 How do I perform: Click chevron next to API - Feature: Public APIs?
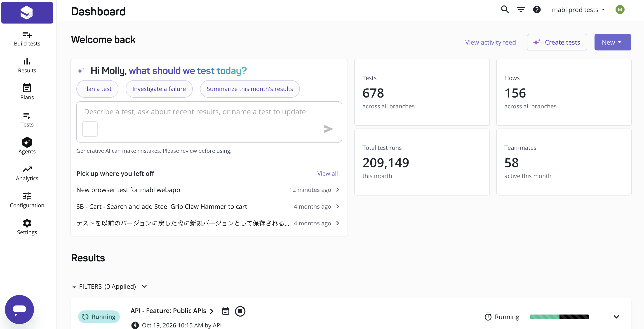212,311
